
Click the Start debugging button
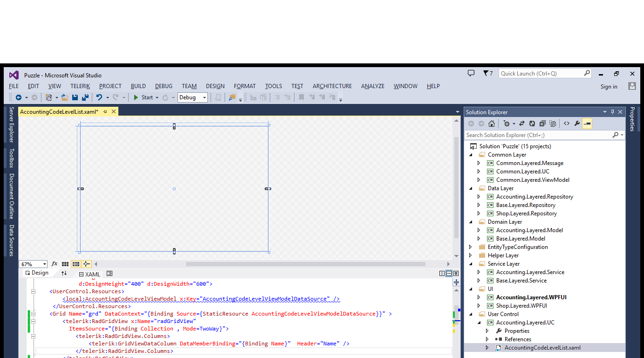[x=143, y=97]
